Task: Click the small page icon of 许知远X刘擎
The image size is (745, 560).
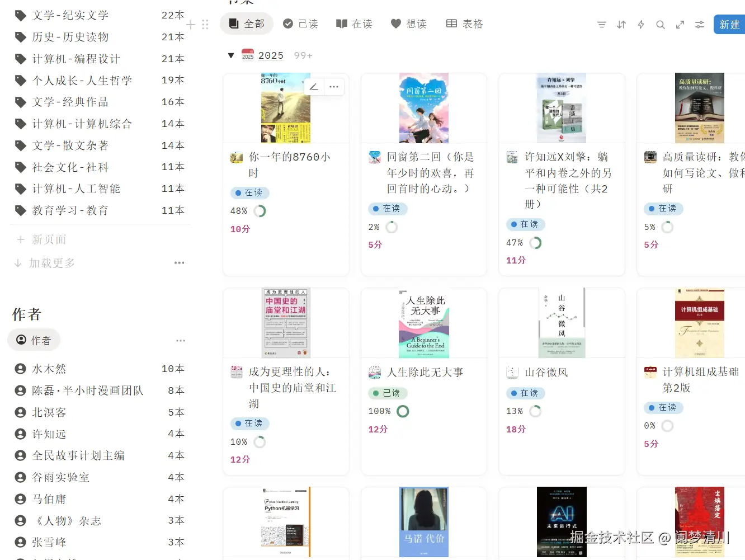Action: point(512,157)
